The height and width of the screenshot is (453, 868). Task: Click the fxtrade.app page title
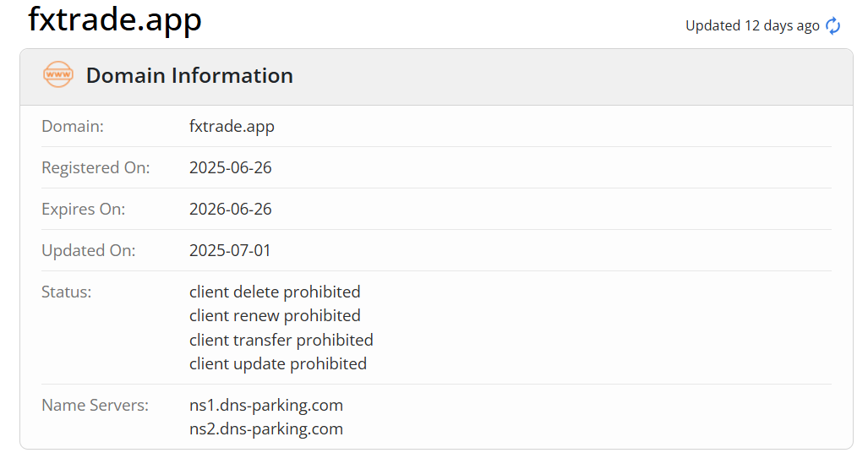click(x=115, y=19)
